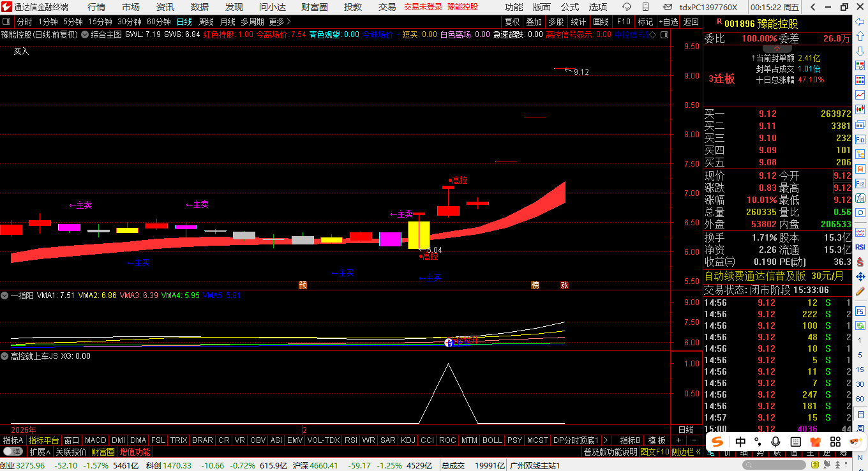The width and height of the screenshot is (868, 471).
Task: Switch to 5分钟 period
Action: 73,22
